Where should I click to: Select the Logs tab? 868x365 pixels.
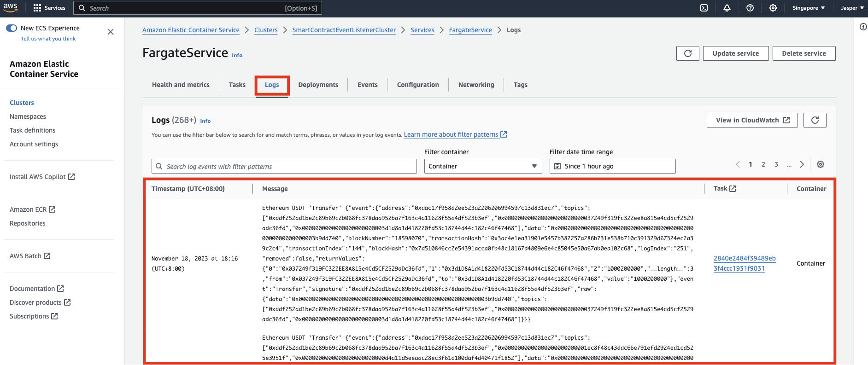pos(272,85)
